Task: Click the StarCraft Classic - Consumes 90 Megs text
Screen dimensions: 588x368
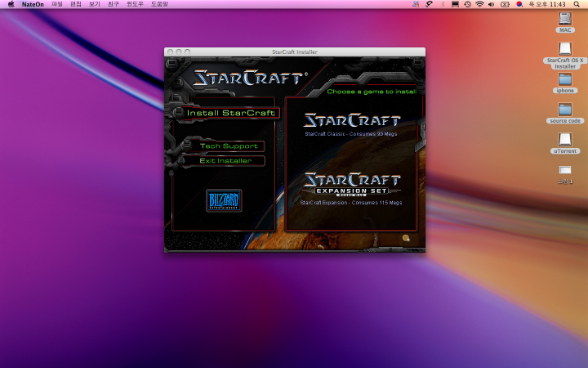Action: (351, 133)
